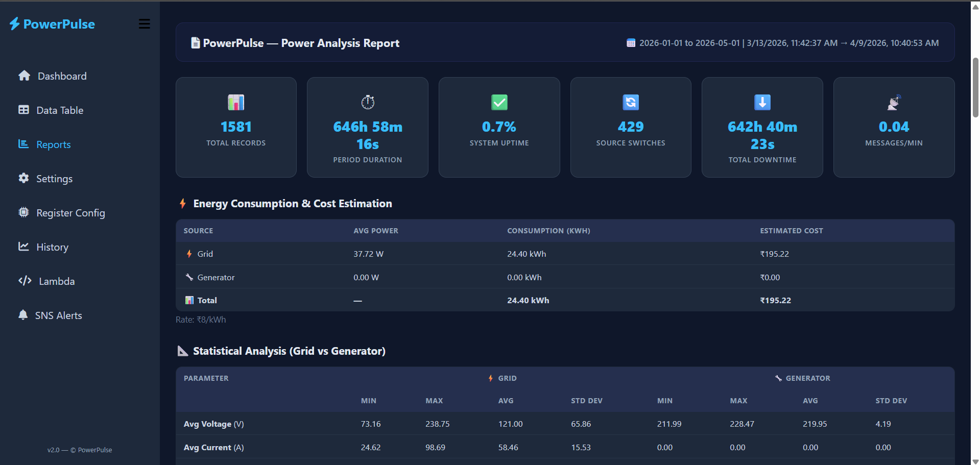Viewport: 980px width, 465px height.
Task: Click the Grid consumption 24.40 kWh cell
Action: click(527, 254)
